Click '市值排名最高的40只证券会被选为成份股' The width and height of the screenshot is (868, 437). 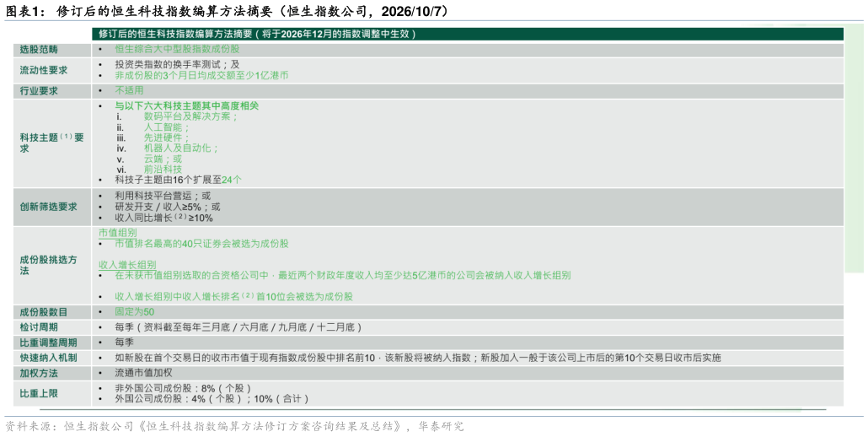tap(201, 244)
